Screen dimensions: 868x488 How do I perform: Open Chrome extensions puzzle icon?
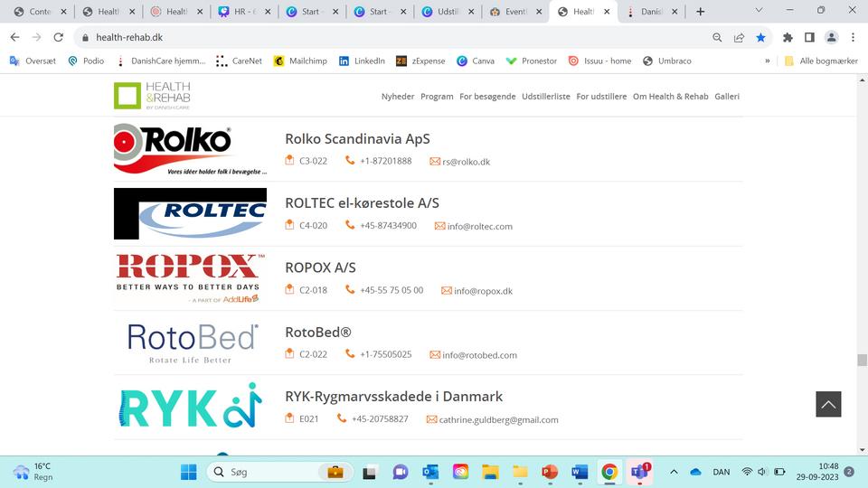pos(788,37)
